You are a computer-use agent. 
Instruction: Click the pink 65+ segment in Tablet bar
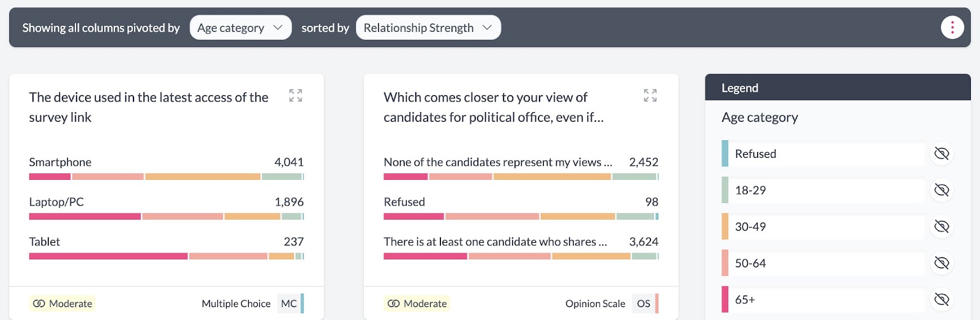[x=108, y=256]
